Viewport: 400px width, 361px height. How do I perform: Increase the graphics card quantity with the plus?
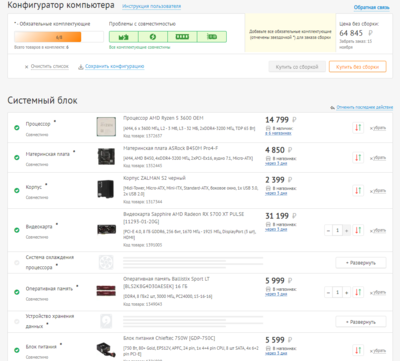tap(347, 230)
